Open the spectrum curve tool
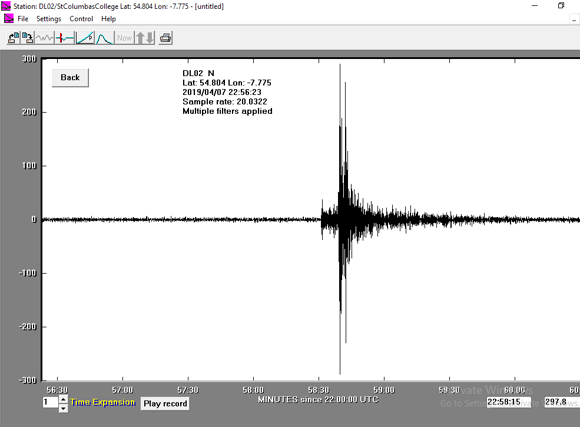This screenshot has width=580, height=427. 105,38
